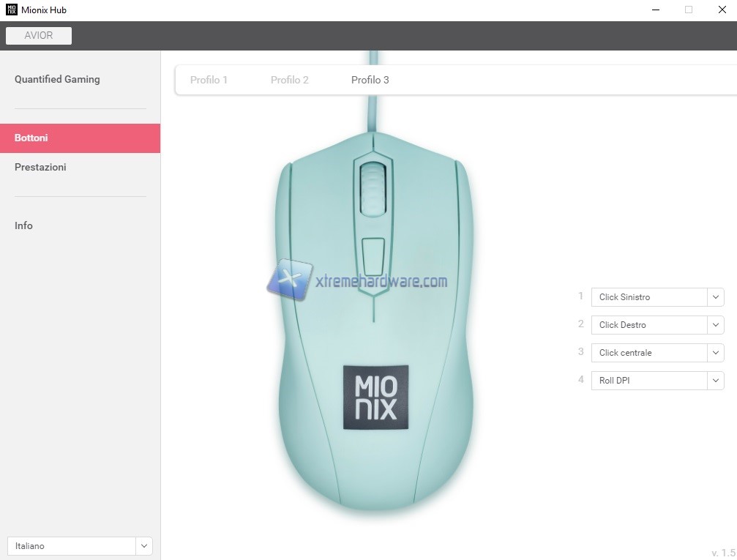737x560 pixels.
Task: Open the Quantified Gaming section
Action: (57, 79)
